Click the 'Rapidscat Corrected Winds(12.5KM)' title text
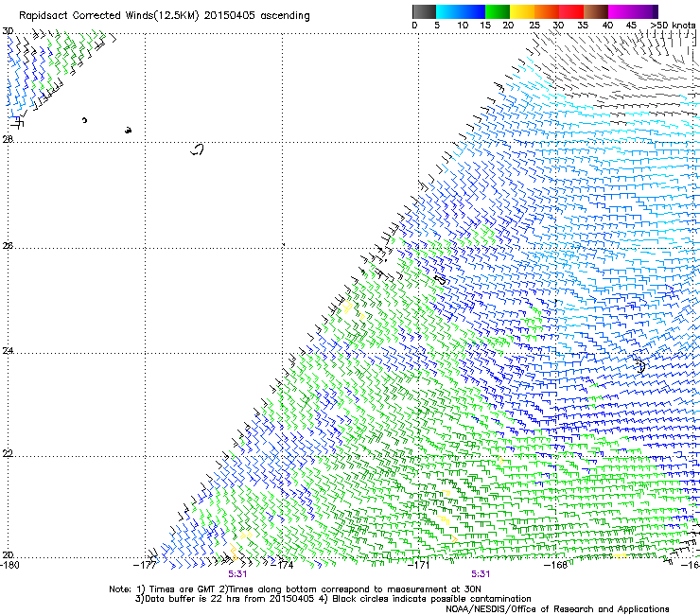The width and height of the screenshot is (700, 615). (x=109, y=16)
